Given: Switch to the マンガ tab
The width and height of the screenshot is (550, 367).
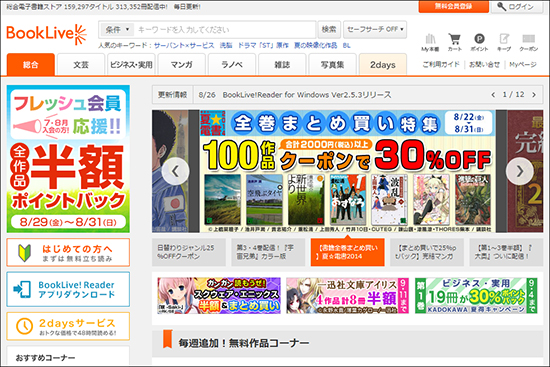Looking at the screenshot, I should 181,65.
